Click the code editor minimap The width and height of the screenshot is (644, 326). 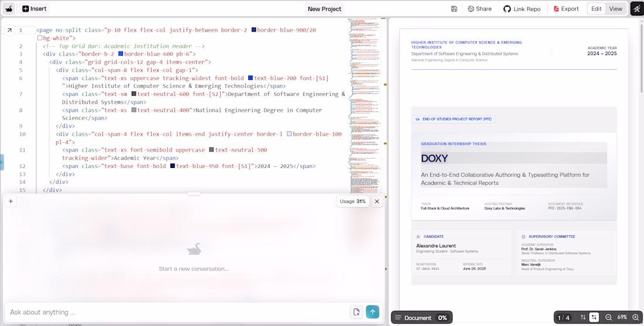[x=364, y=105]
